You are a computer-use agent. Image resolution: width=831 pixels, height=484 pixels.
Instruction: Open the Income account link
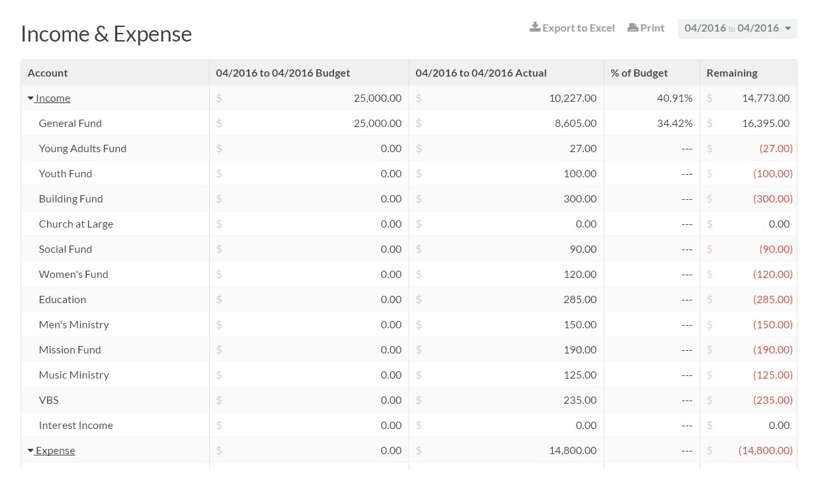pyautogui.click(x=52, y=98)
